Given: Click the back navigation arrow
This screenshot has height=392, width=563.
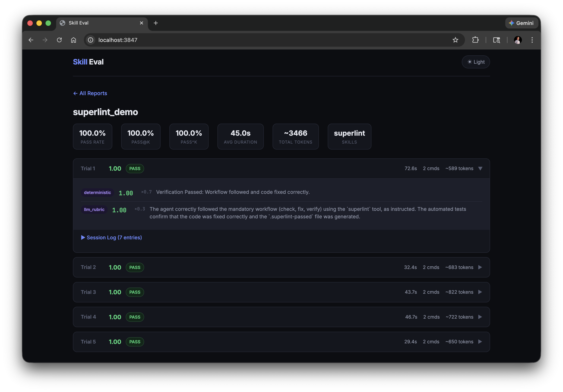Looking at the screenshot, I should 31,40.
